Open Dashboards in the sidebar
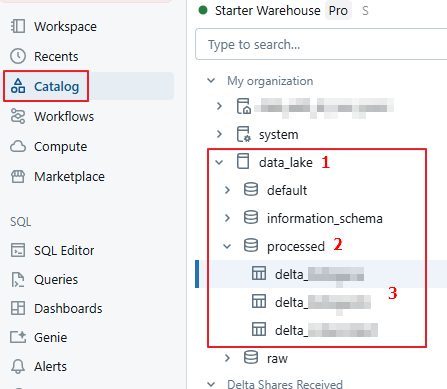 [68, 308]
